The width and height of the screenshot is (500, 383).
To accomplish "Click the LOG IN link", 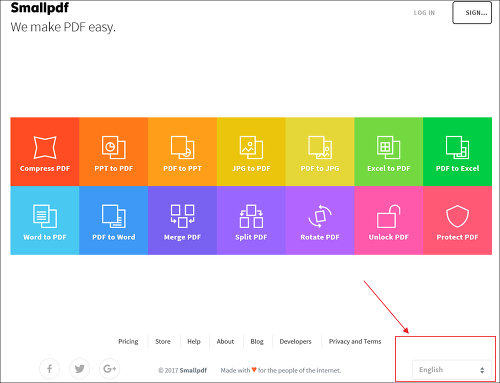I will click(424, 13).
